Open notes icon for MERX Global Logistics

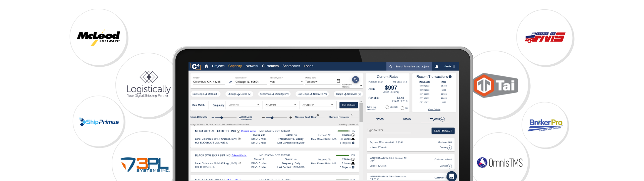pyautogui.click(x=353, y=135)
